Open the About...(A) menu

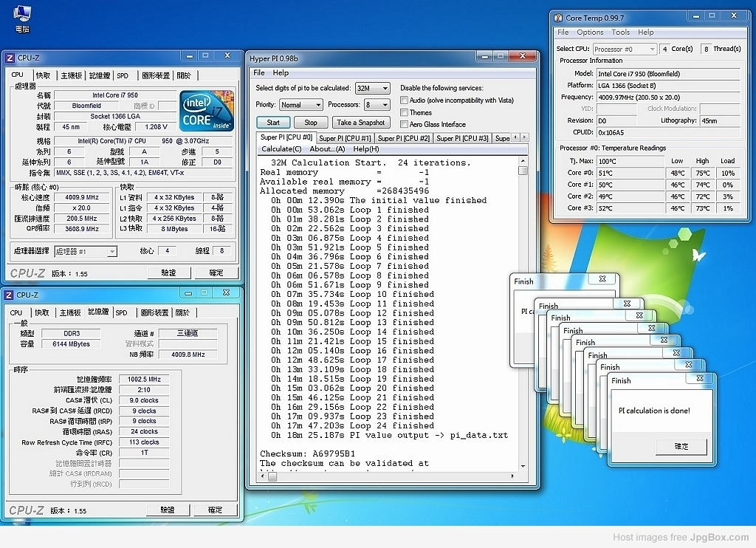pyautogui.click(x=327, y=149)
